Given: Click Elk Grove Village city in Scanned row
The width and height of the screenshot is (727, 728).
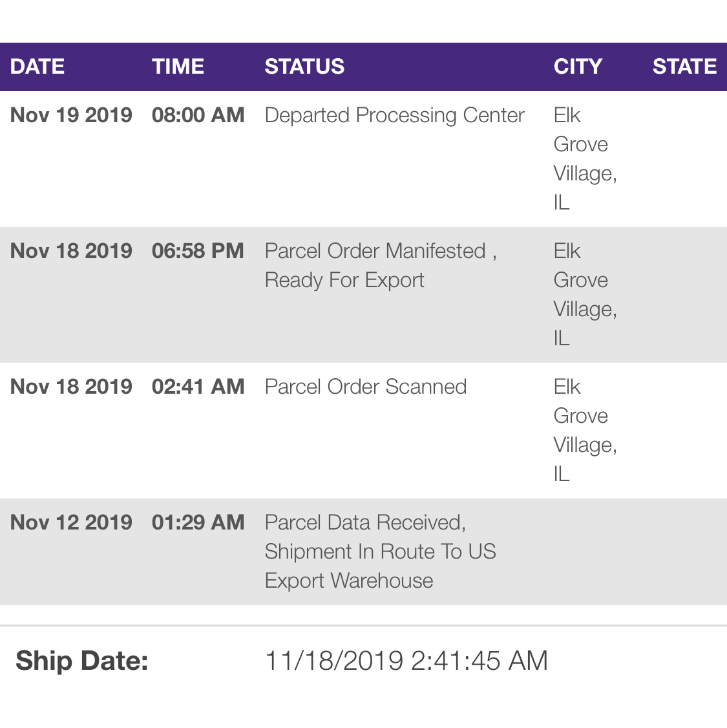Looking at the screenshot, I should (584, 430).
